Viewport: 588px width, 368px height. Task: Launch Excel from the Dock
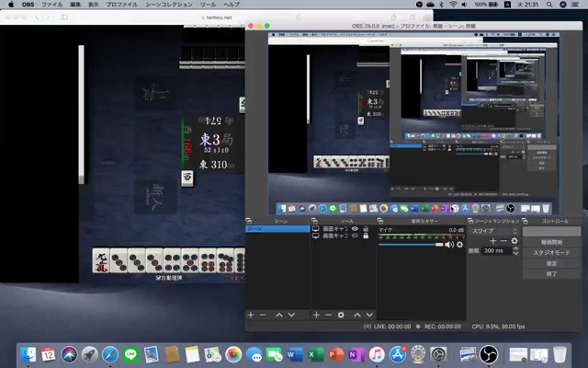[315, 354]
